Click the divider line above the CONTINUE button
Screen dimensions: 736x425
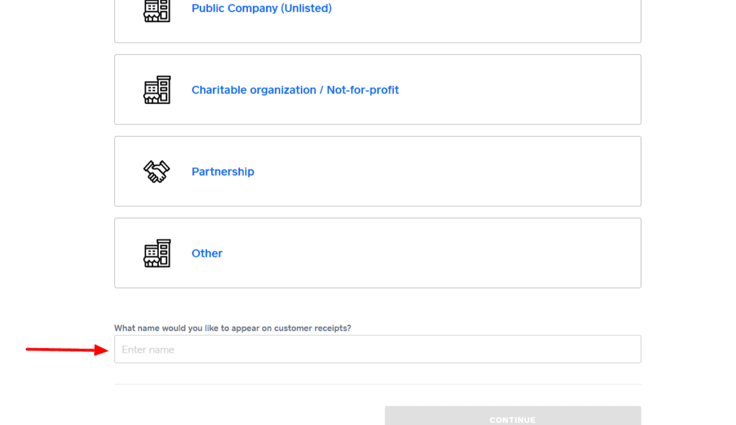377,385
